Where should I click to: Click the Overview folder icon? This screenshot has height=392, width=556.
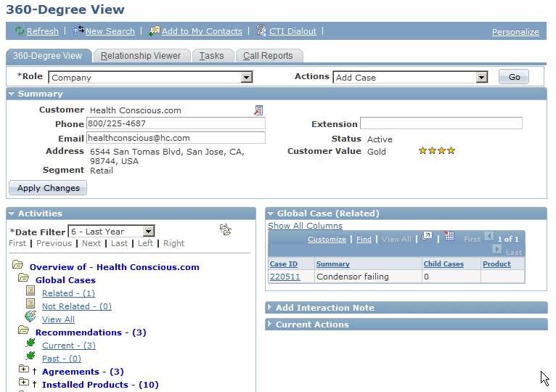pyautogui.click(x=17, y=265)
